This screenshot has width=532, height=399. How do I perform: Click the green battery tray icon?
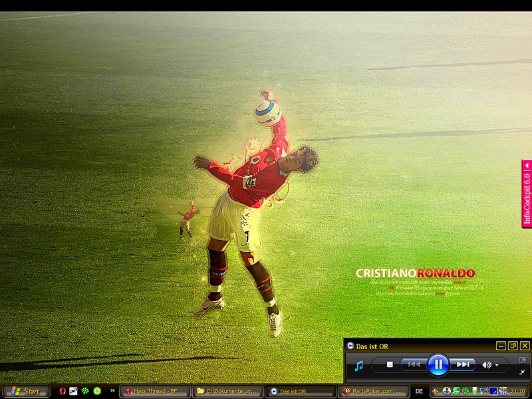click(475, 391)
